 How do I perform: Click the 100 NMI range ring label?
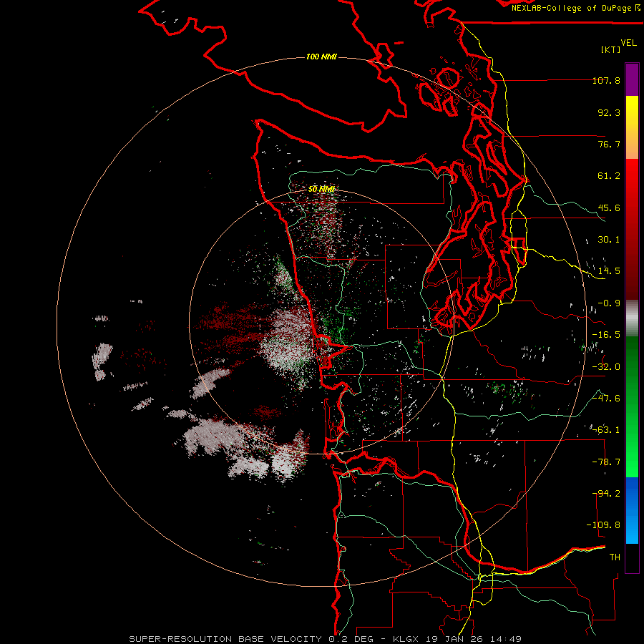point(321,57)
